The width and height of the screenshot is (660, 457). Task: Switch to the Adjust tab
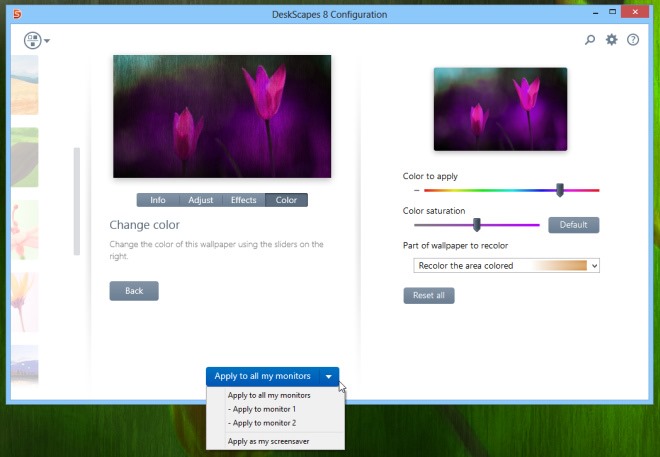(x=201, y=200)
